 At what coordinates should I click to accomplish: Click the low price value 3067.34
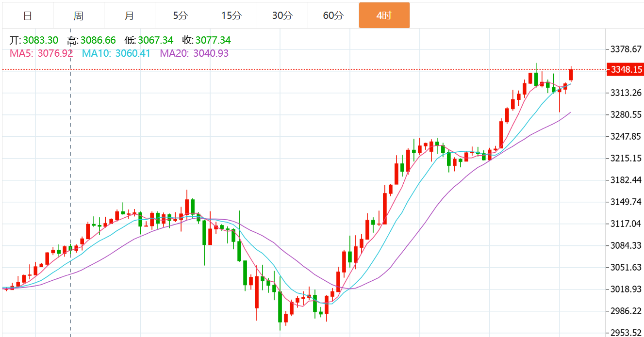[155, 40]
